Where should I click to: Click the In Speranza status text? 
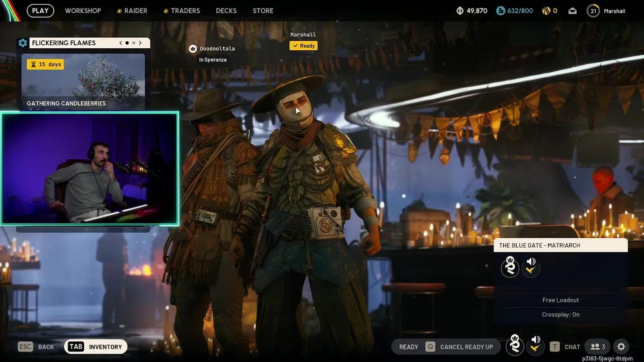[213, 60]
